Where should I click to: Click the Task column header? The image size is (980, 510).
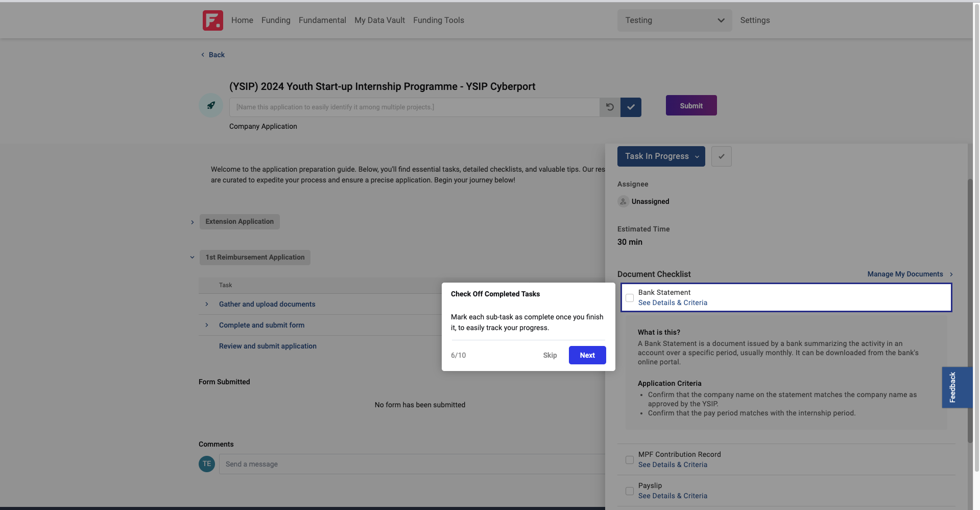pos(225,285)
